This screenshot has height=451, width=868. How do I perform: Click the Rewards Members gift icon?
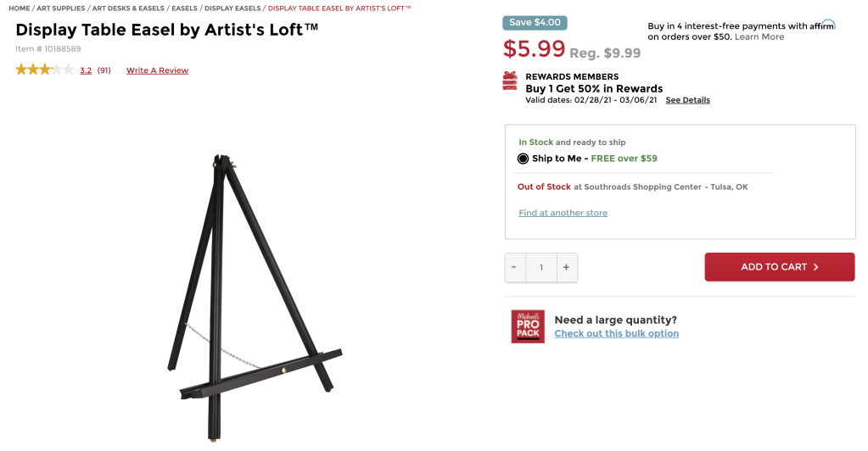pos(510,81)
